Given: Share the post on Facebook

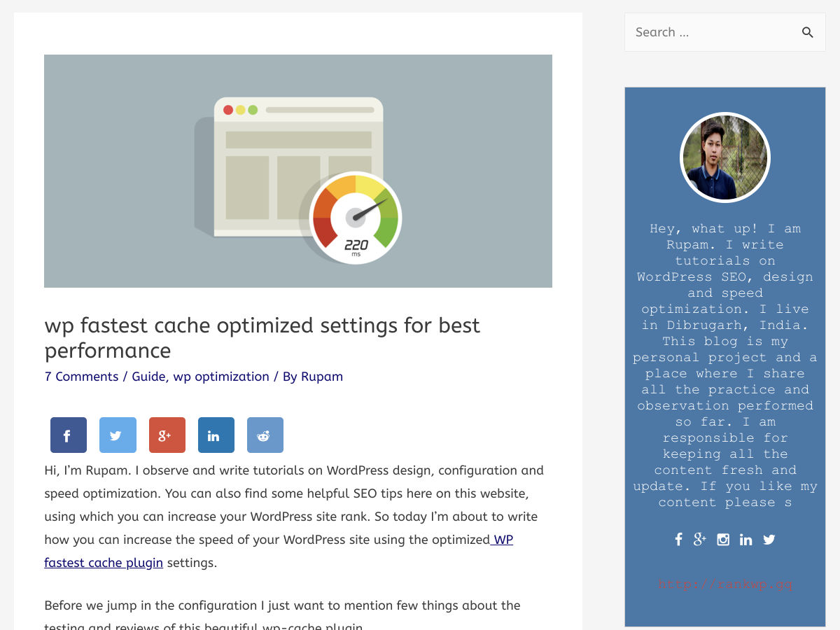Looking at the screenshot, I should coord(69,435).
